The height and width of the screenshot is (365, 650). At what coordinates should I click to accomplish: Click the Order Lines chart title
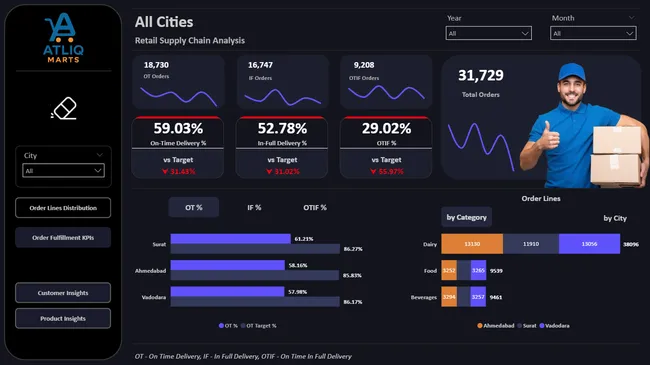[x=541, y=199]
